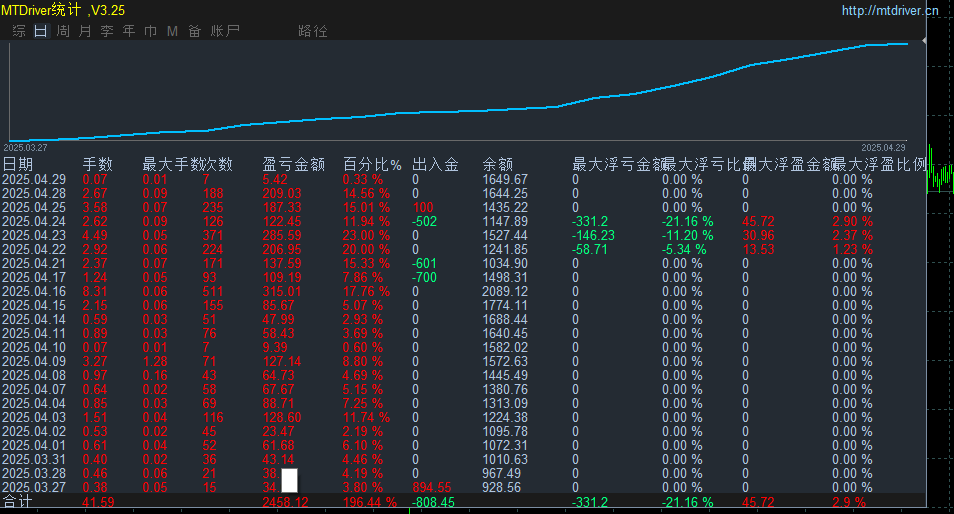
Task: Switch to the 综 summary tab
Action: pyautogui.click(x=19, y=31)
